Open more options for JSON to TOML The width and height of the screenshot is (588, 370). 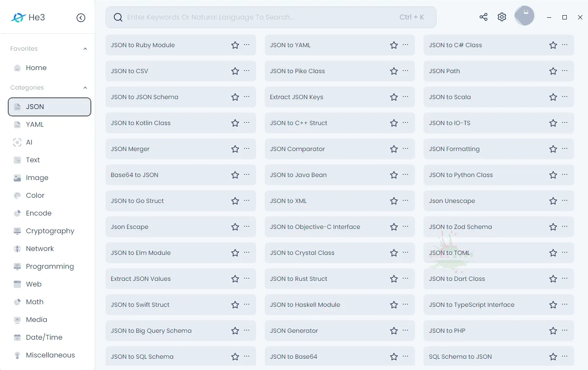(565, 252)
